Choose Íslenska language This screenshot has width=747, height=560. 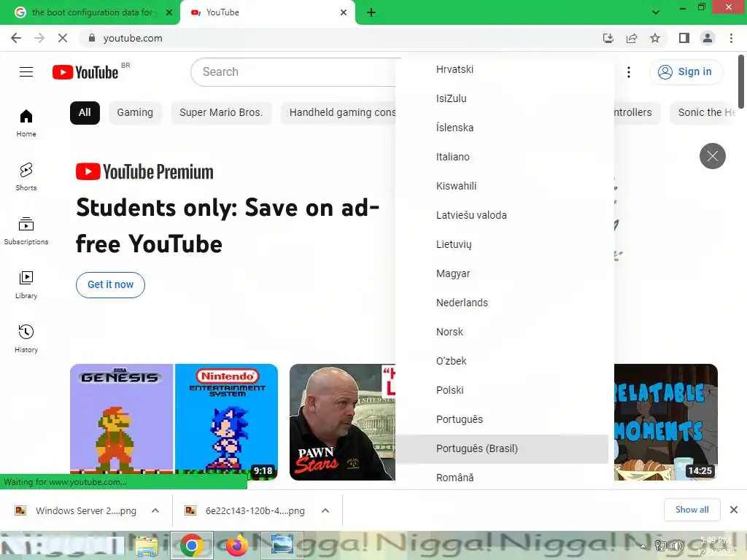(x=502, y=128)
